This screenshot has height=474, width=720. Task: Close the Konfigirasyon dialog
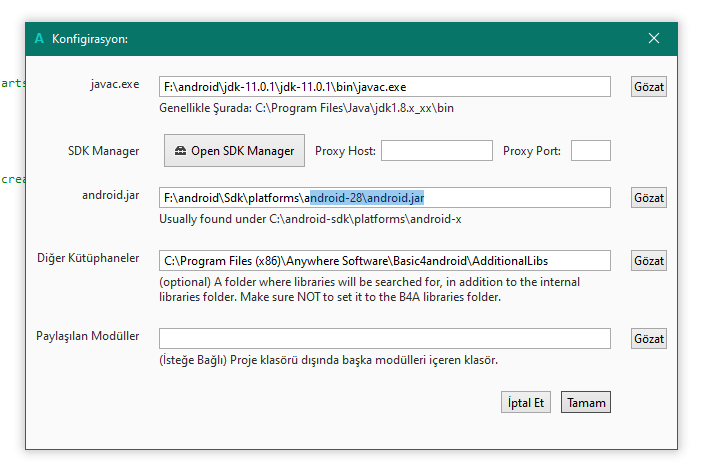(654, 38)
